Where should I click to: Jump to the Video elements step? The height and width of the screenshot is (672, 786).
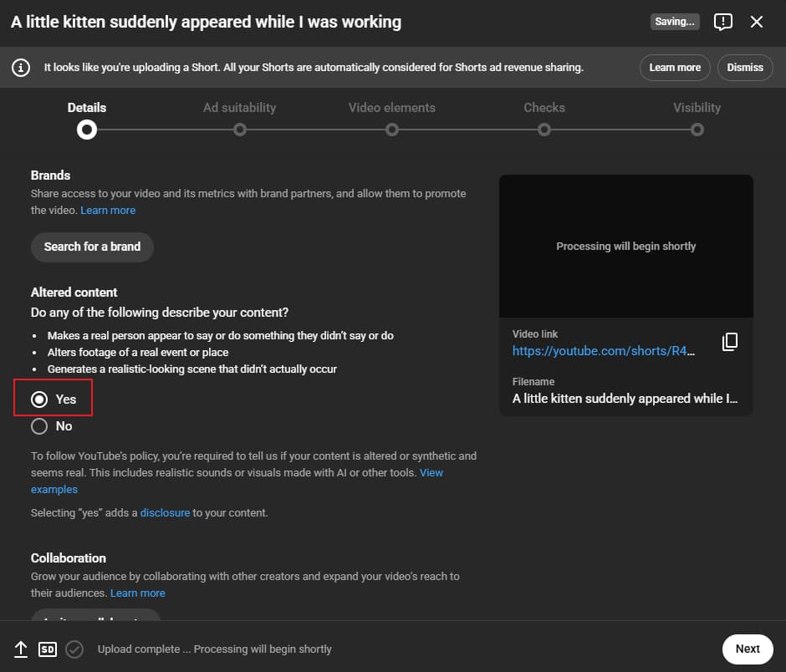pos(392,130)
